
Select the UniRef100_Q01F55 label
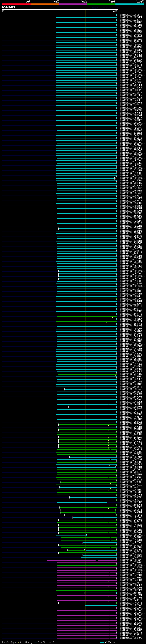coord(131,520)
